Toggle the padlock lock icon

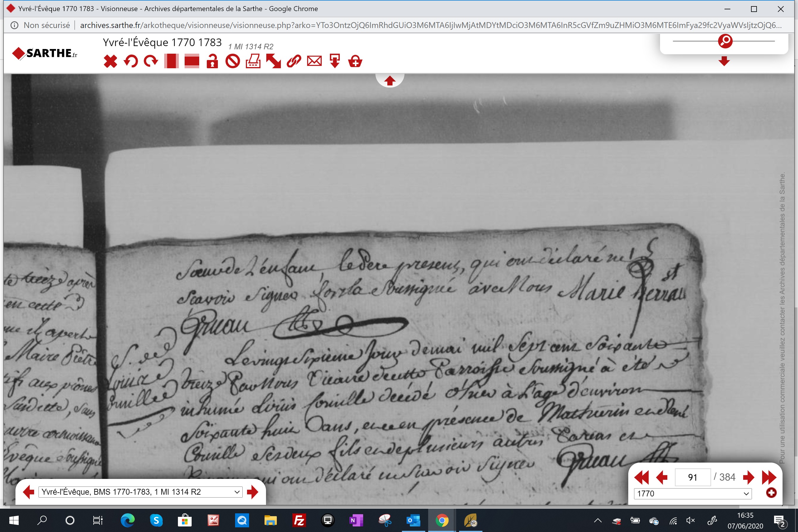coord(212,62)
